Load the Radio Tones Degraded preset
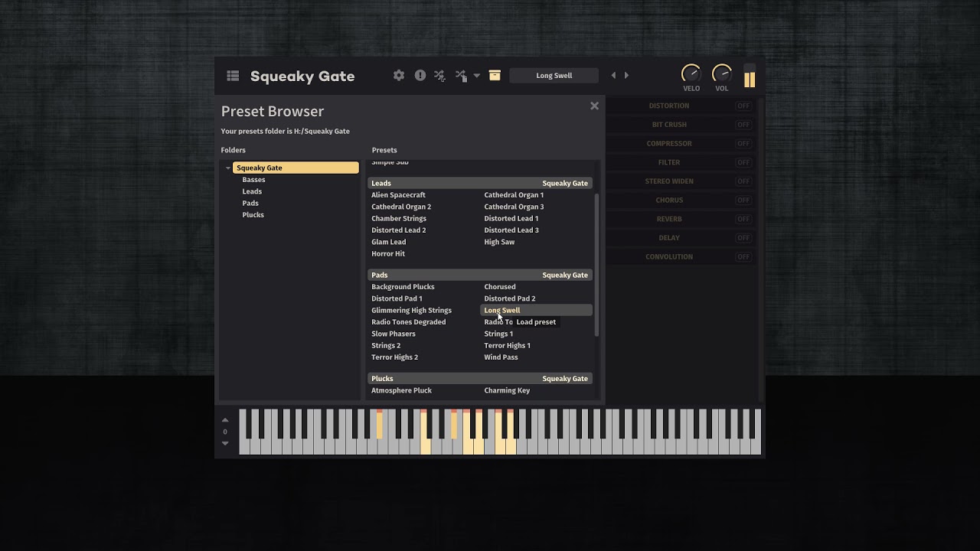Viewport: 980px width, 551px height. click(408, 322)
